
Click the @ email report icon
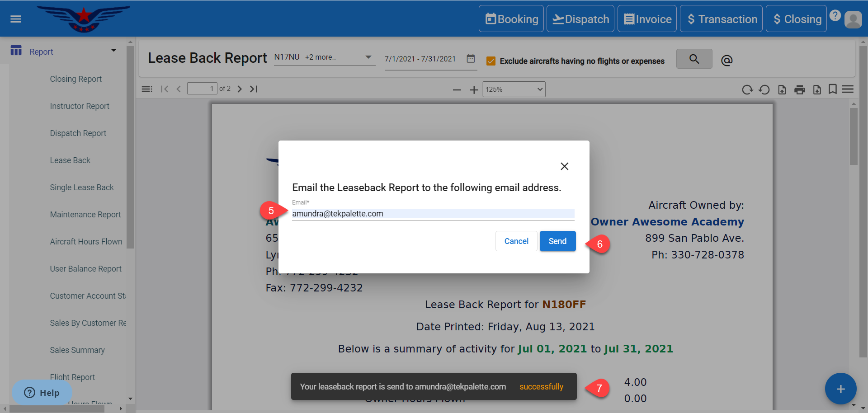coord(726,61)
